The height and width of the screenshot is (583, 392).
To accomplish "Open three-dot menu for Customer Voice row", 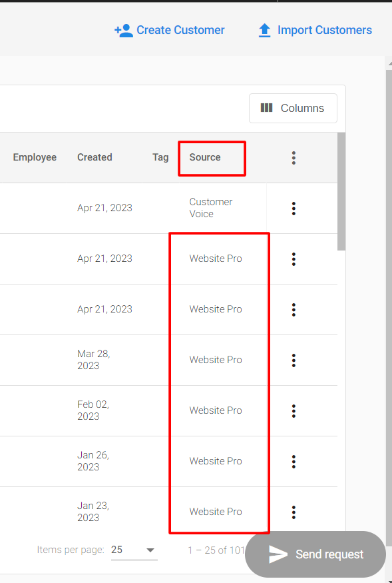I will [x=294, y=208].
